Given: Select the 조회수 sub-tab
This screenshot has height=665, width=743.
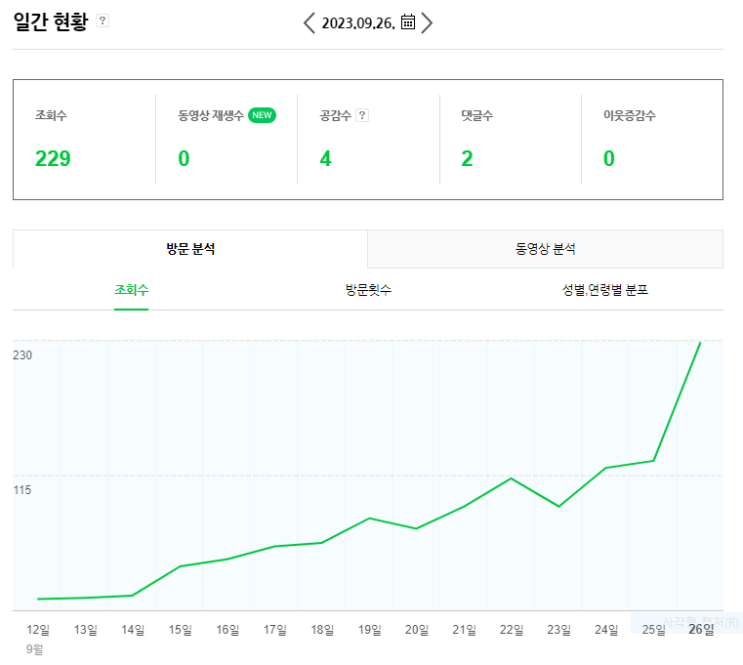Looking at the screenshot, I should 131,290.
